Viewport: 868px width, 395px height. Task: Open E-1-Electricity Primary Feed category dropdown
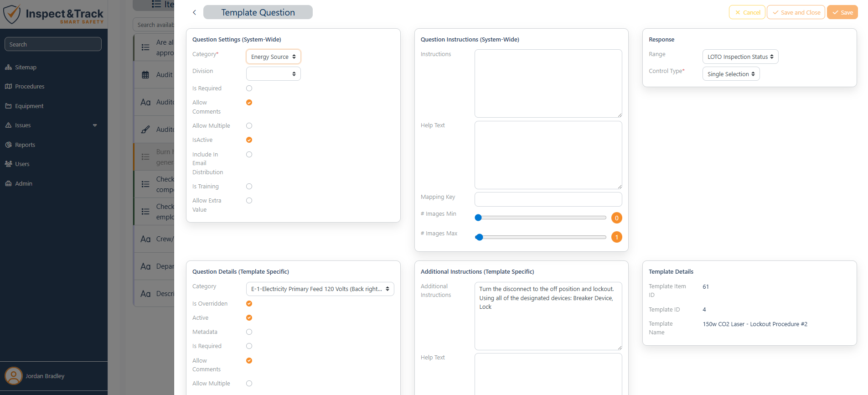(320, 289)
